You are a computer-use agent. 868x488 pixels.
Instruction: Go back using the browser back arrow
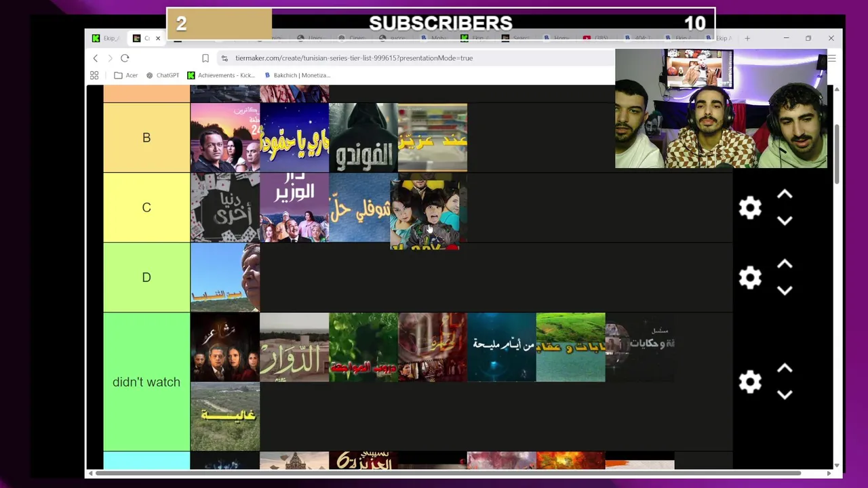(x=96, y=58)
